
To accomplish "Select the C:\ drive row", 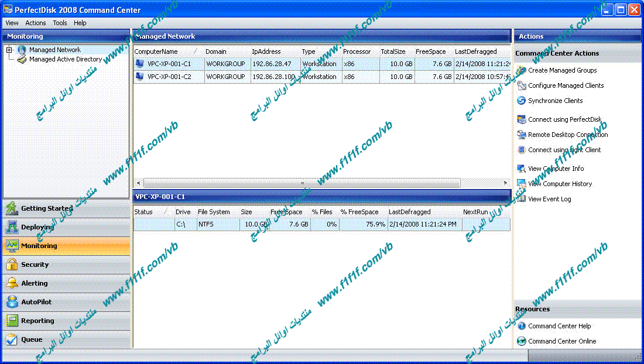I will (x=183, y=224).
